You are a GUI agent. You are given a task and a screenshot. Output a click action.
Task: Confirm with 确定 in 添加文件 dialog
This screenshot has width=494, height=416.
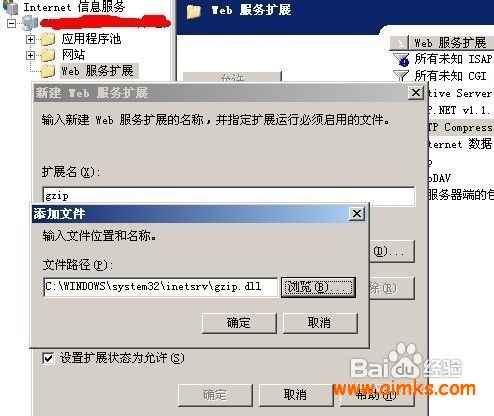click(x=239, y=323)
